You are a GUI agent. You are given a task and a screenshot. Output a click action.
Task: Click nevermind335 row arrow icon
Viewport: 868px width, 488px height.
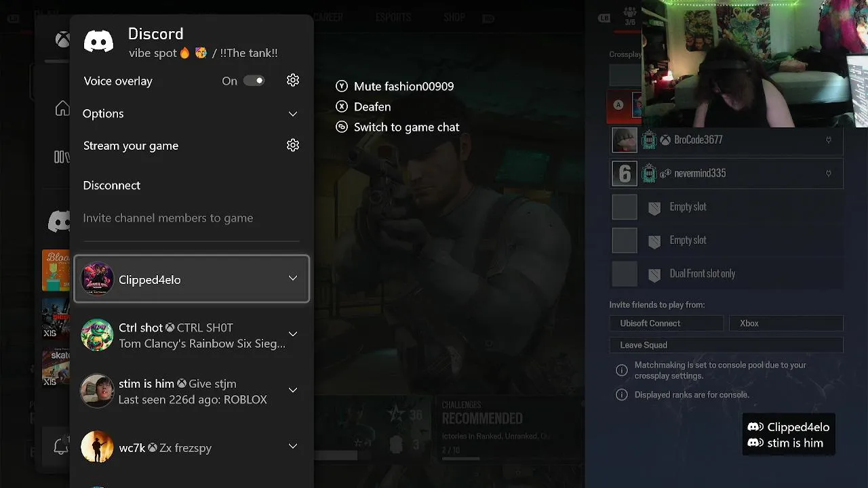tap(828, 174)
